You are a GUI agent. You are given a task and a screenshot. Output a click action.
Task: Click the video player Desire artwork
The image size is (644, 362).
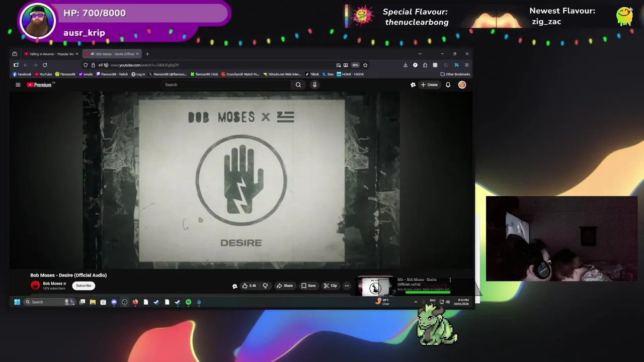tap(242, 180)
